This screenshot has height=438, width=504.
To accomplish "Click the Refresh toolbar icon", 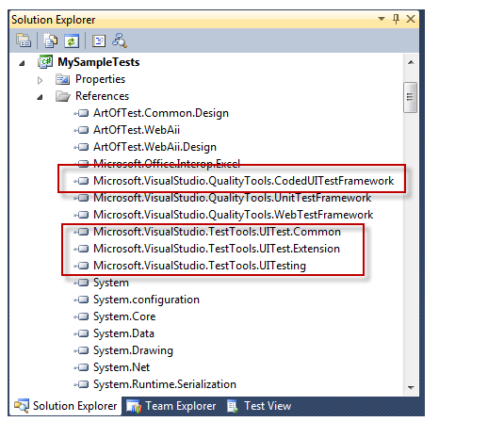I will [72, 41].
